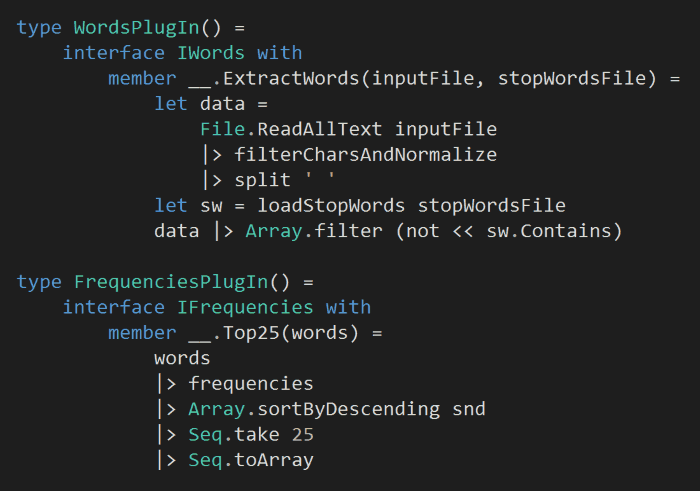Click the Array.sortByDescending call

tap(313, 409)
